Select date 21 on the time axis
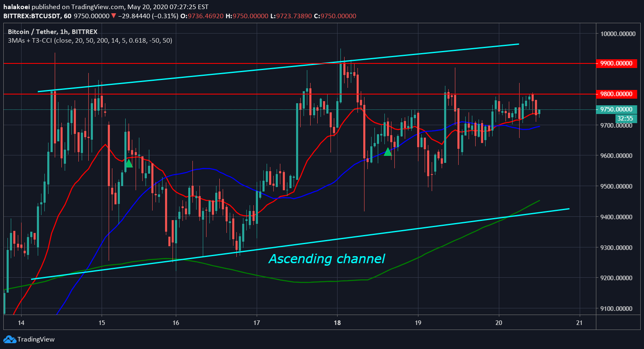This screenshot has height=349, width=644. click(579, 323)
